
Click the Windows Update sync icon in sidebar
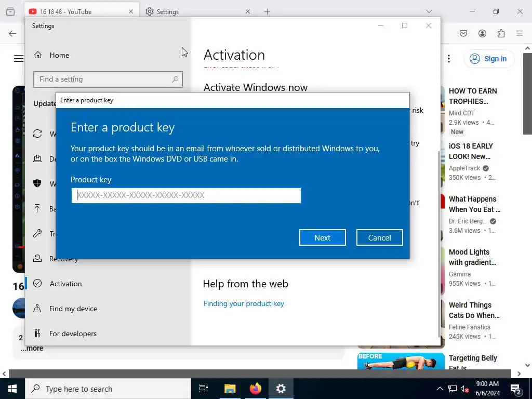[37, 134]
